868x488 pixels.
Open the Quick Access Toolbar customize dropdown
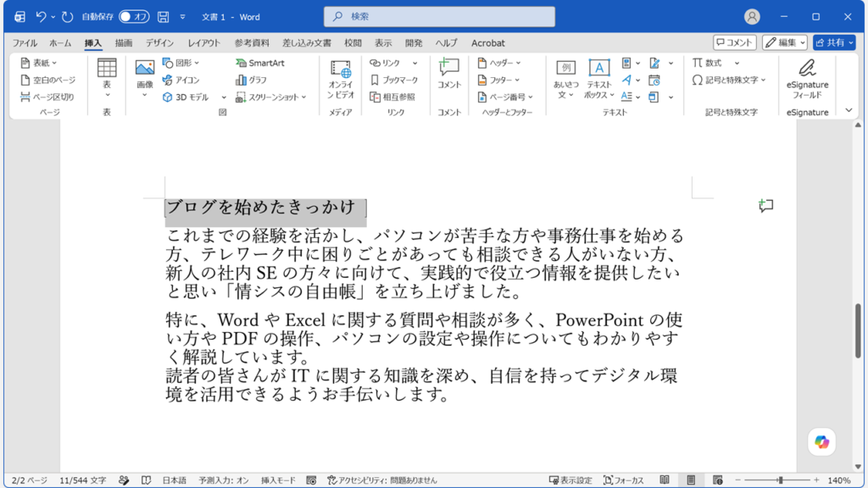tap(183, 17)
